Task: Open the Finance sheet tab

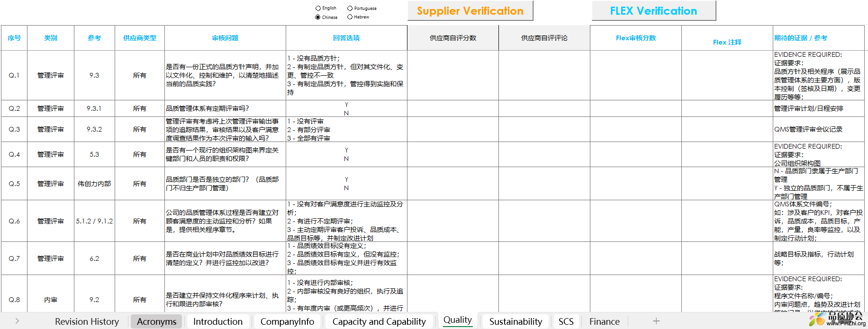Action: (605, 321)
